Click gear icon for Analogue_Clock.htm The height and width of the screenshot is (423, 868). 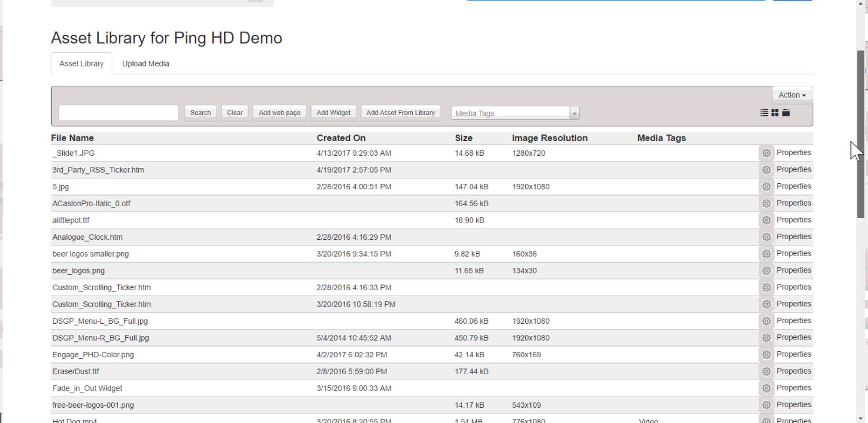(766, 237)
